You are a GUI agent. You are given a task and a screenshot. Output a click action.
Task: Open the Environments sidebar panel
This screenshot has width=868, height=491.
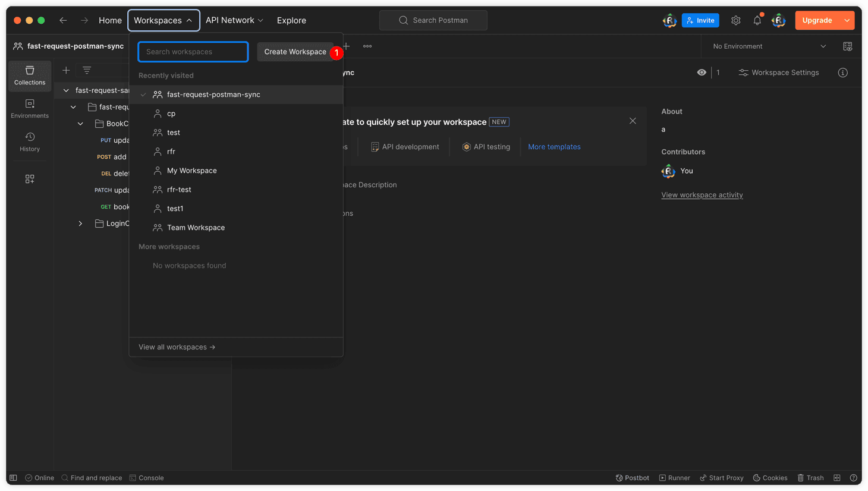pos(30,109)
